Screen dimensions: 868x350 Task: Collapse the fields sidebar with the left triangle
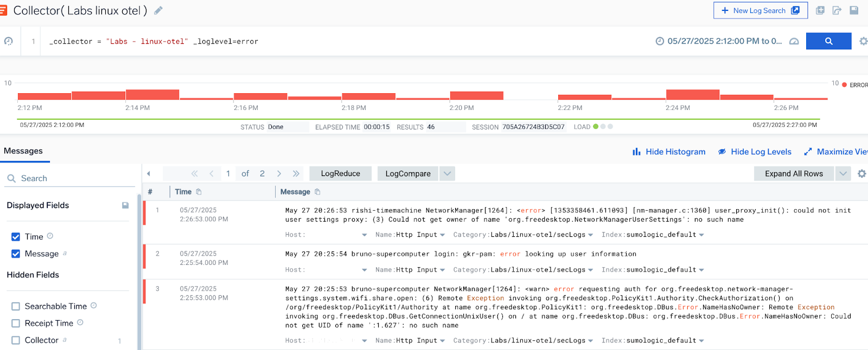click(149, 173)
